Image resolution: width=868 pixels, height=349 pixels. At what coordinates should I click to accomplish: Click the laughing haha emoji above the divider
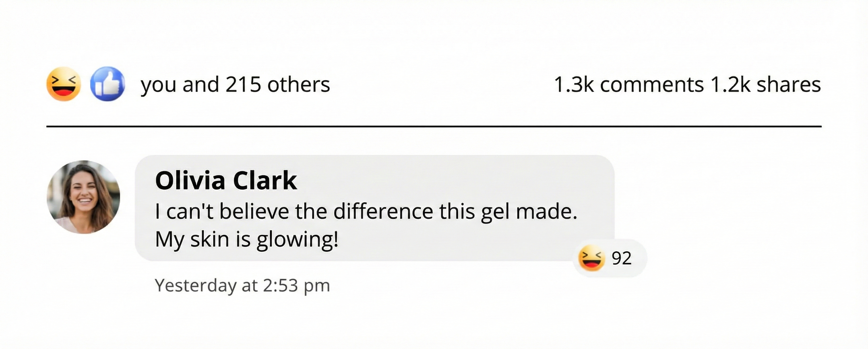pyautogui.click(x=63, y=84)
